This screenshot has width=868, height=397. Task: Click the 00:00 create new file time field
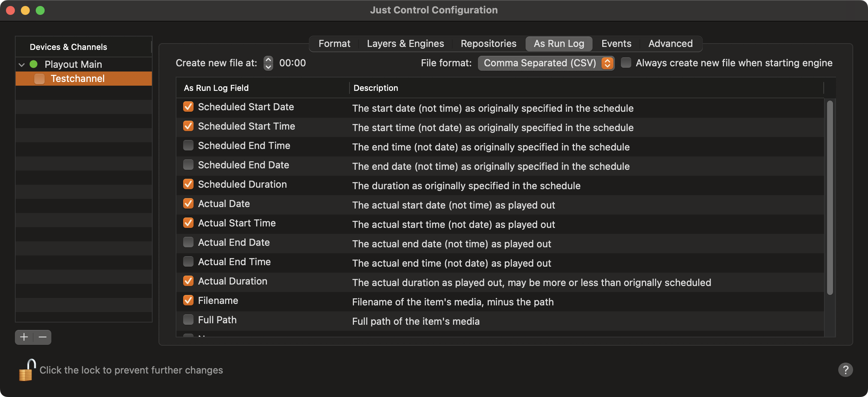pyautogui.click(x=293, y=63)
